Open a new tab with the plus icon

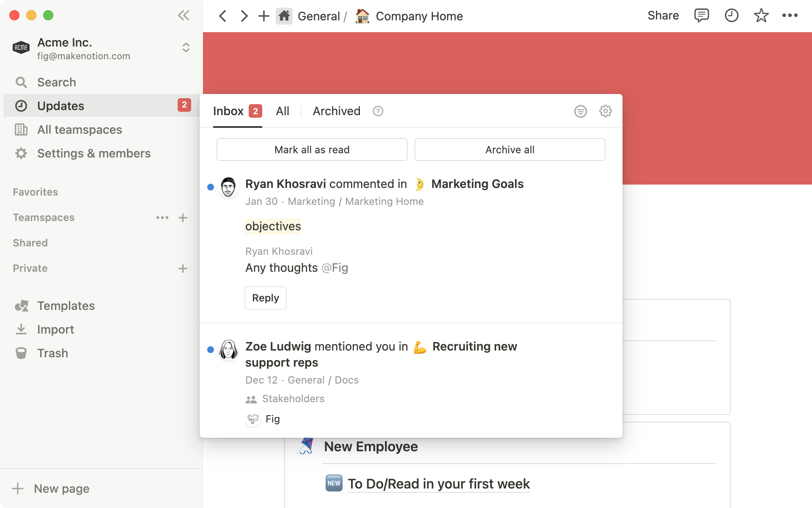263,16
